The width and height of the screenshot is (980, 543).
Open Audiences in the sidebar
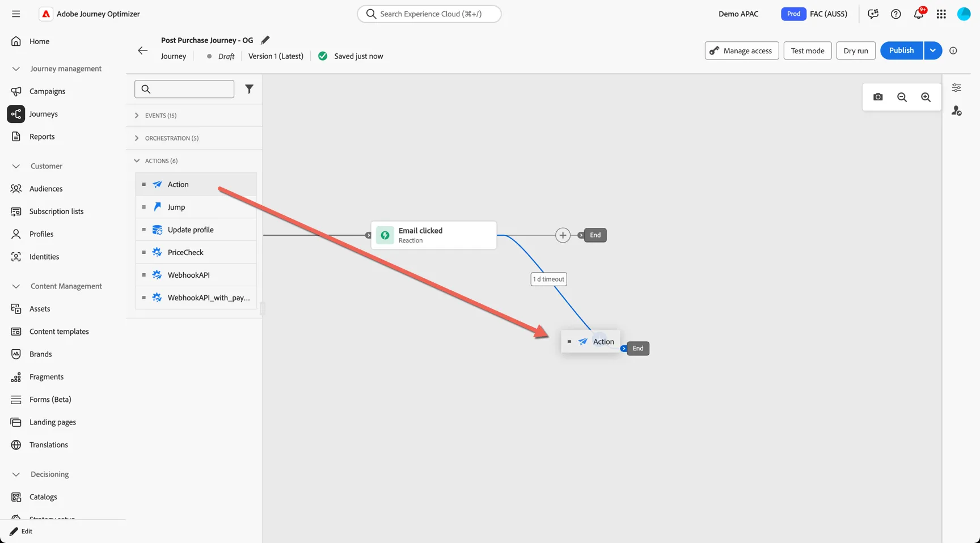point(46,189)
